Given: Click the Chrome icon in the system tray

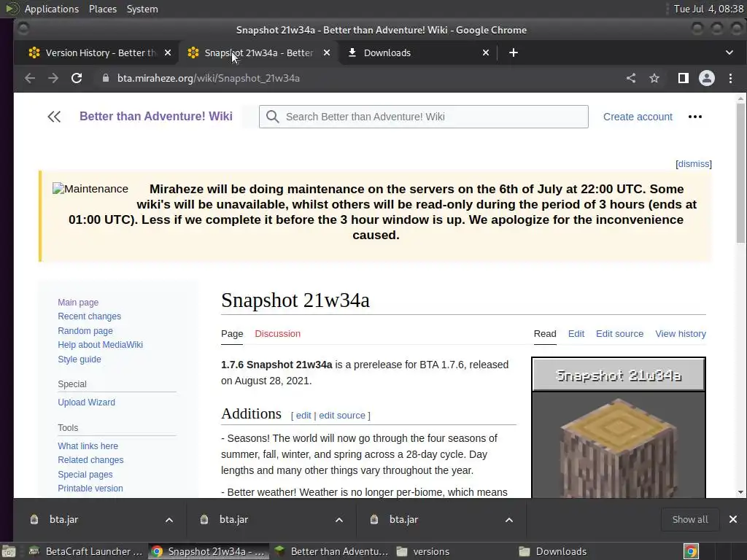Looking at the screenshot, I should (x=691, y=551).
